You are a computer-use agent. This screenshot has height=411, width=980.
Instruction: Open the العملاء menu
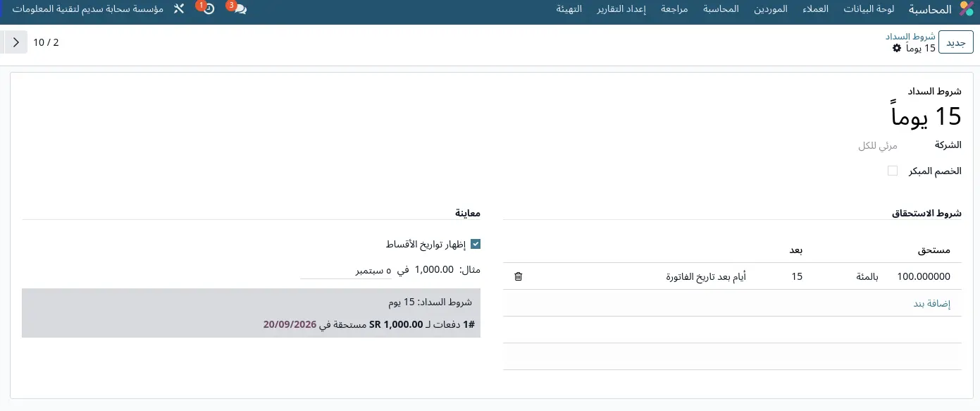817,9
